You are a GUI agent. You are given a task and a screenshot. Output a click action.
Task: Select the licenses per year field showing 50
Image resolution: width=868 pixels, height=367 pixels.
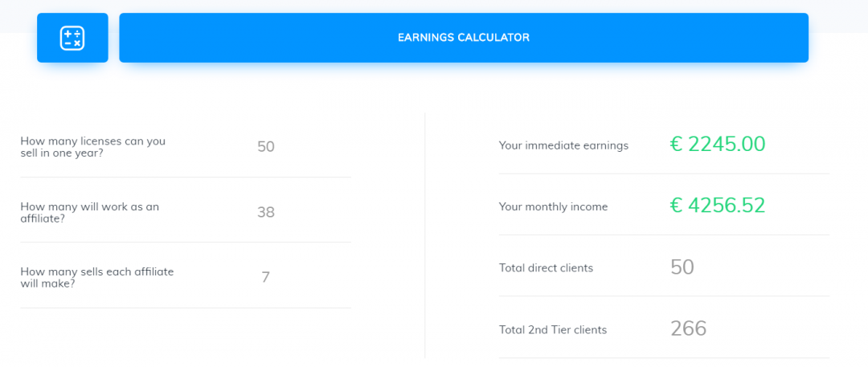click(x=266, y=146)
